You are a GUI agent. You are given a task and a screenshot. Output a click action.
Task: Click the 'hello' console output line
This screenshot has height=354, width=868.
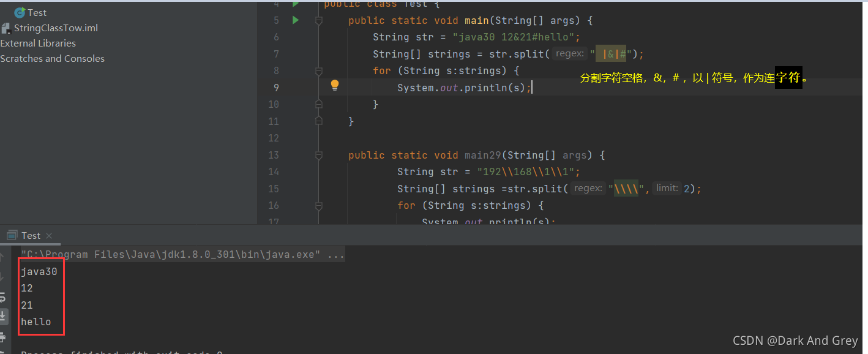[x=36, y=322]
